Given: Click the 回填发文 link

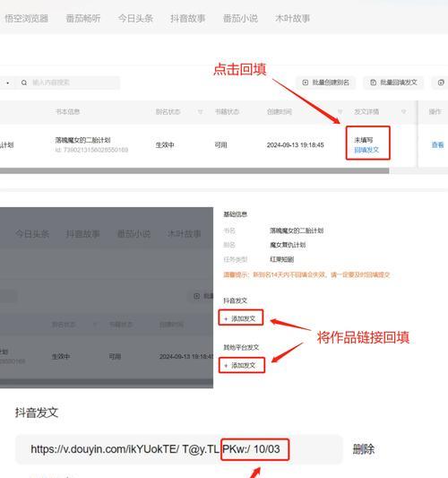Looking at the screenshot, I should tap(366, 150).
